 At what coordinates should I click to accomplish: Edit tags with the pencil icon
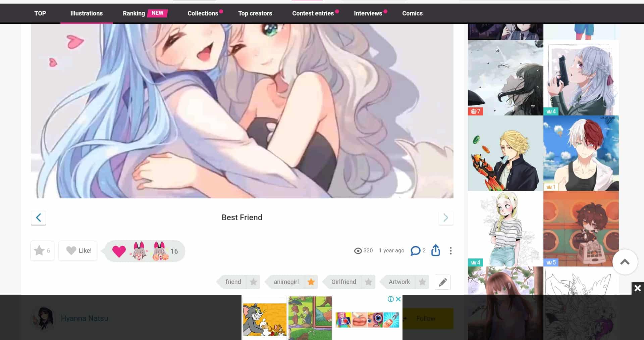point(443,282)
